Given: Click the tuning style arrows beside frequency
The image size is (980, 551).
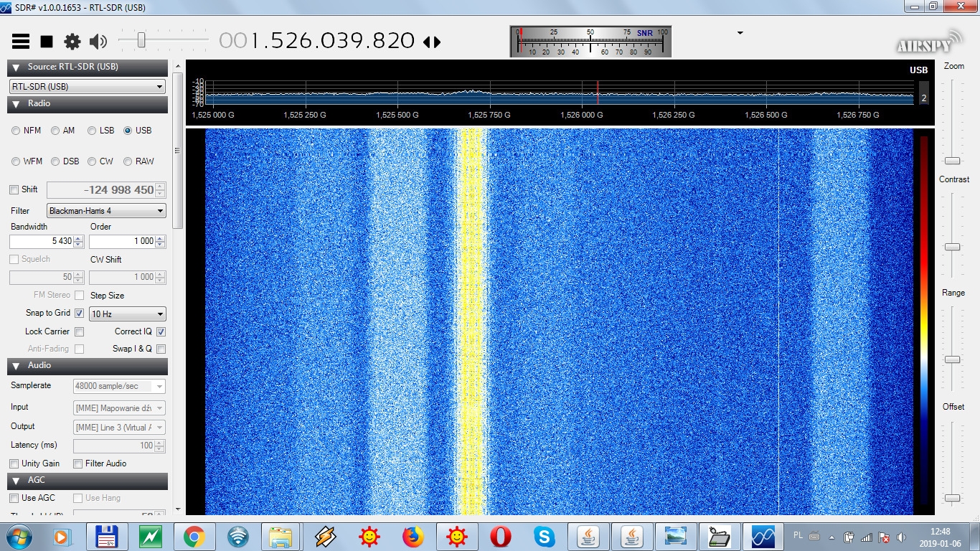Looking at the screenshot, I should click(x=432, y=42).
